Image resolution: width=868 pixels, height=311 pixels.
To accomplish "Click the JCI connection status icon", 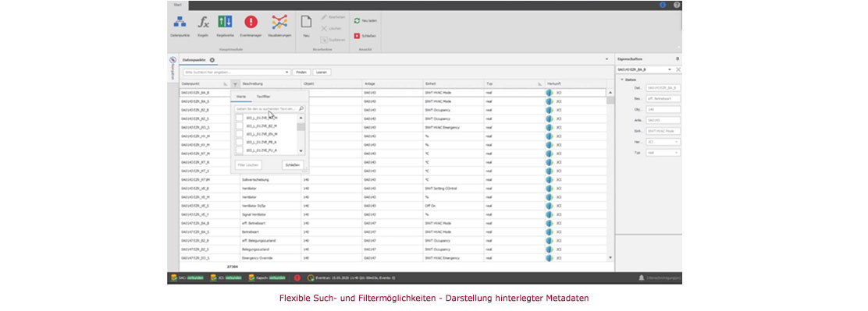I will pyautogui.click(x=214, y=277).
